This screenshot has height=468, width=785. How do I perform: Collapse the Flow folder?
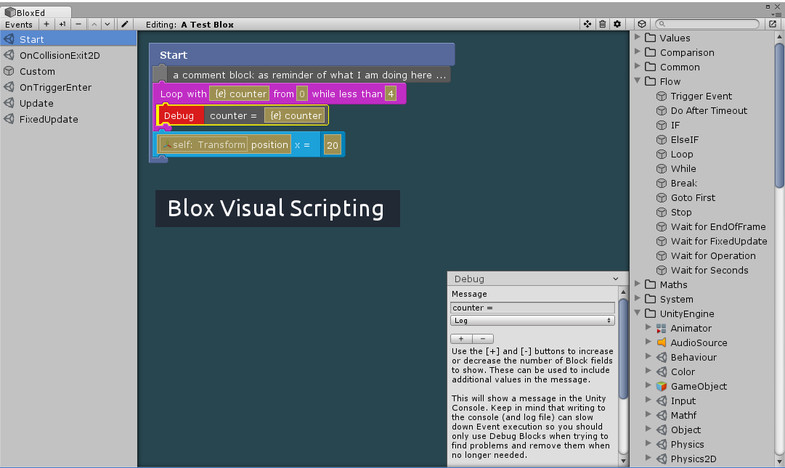tap(637, 81)
